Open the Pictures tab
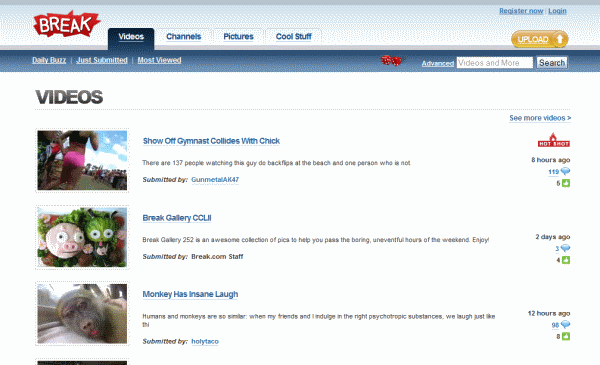The height and width of the screenshot is (365, 600). 238,37
